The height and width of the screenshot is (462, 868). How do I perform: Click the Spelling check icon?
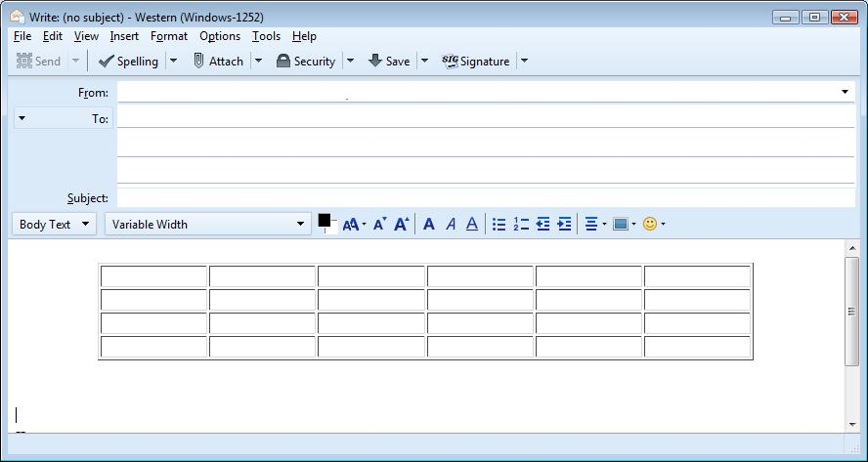106,61
